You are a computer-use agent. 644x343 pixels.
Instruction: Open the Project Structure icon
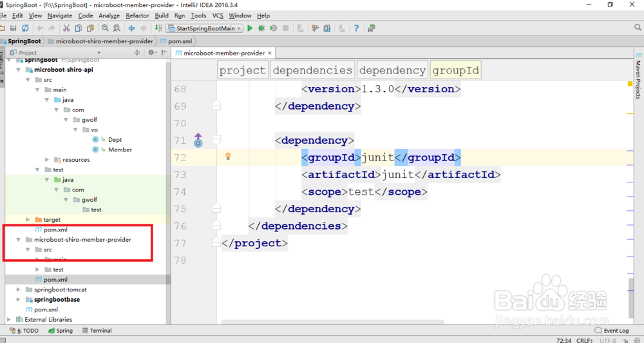(x=327, y=28)
